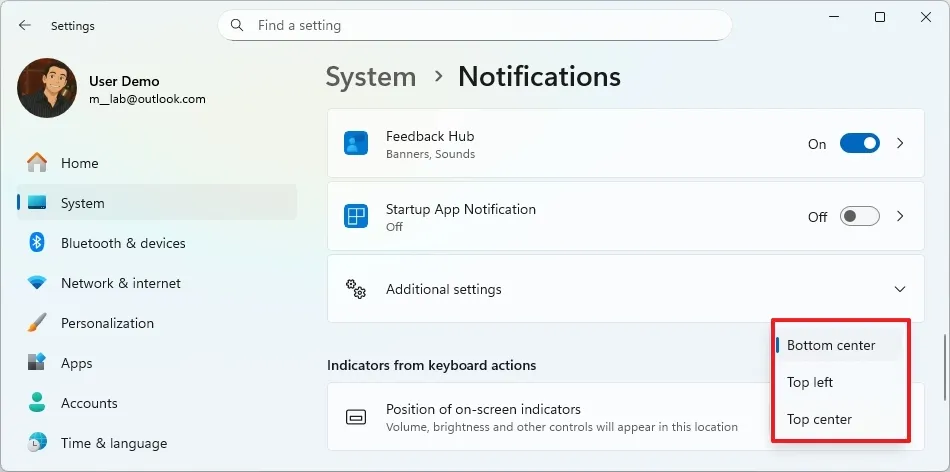
Task: Close the Settings window
Action: (x=926, y=17)
